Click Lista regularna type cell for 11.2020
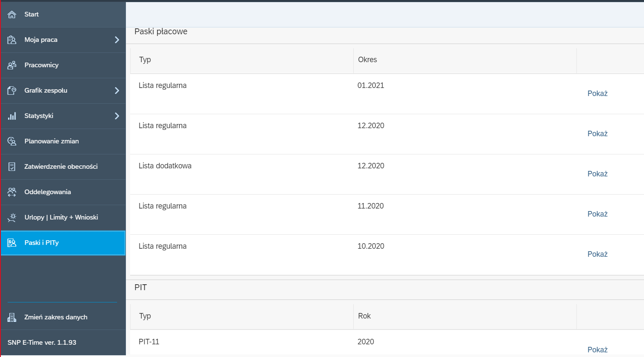 tap(163, 206)
